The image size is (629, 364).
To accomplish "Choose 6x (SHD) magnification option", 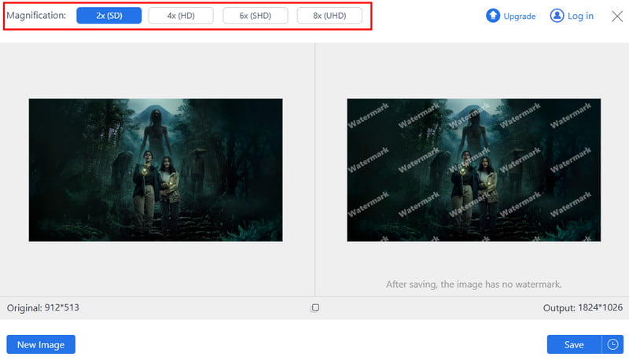I will click(255, 16).
